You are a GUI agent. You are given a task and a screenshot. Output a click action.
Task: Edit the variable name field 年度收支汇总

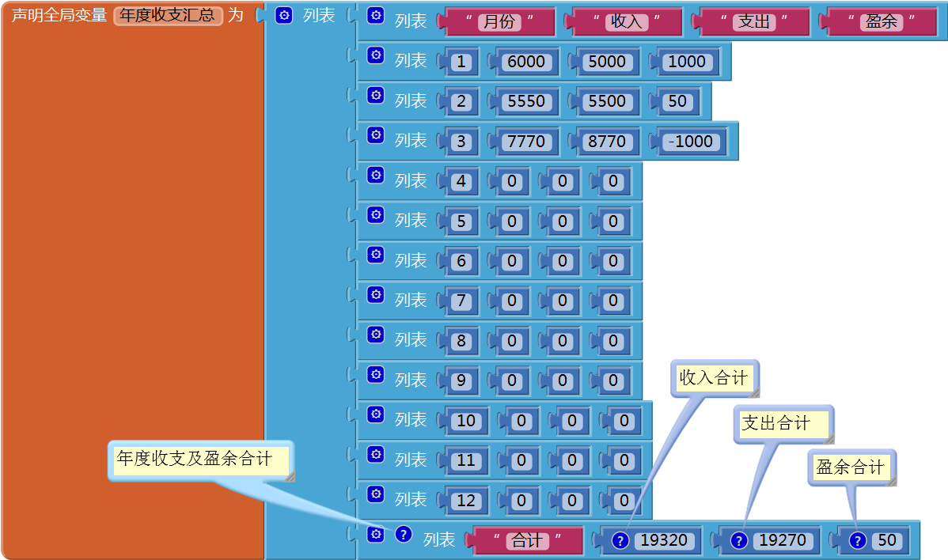[x=168, y=15]
